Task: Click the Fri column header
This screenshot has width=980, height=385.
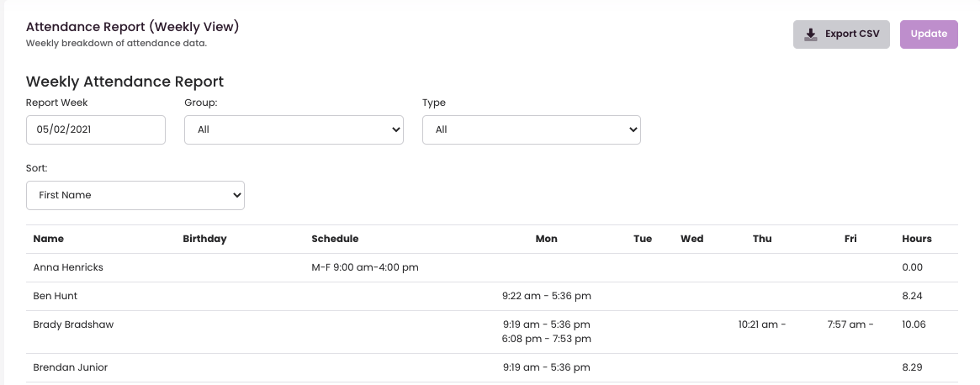Action: tap(850, 239)
